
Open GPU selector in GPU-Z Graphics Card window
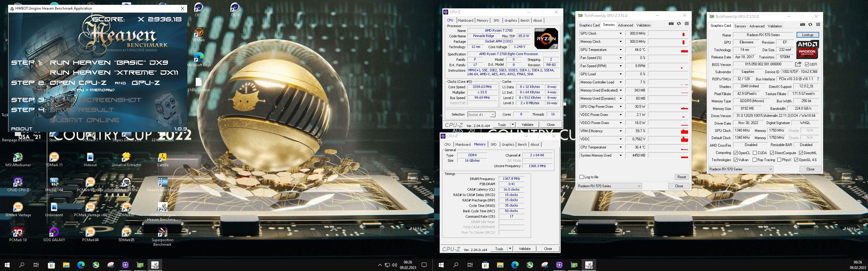coord(741,169)
